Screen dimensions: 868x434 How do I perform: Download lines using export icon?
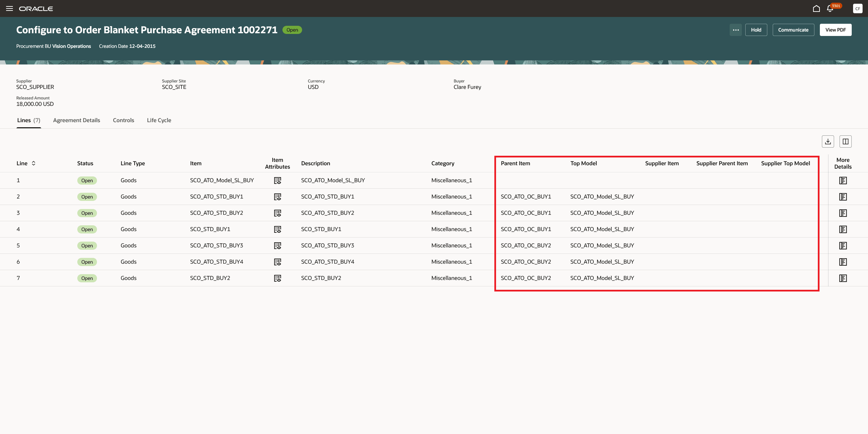(x=828, y=141)
